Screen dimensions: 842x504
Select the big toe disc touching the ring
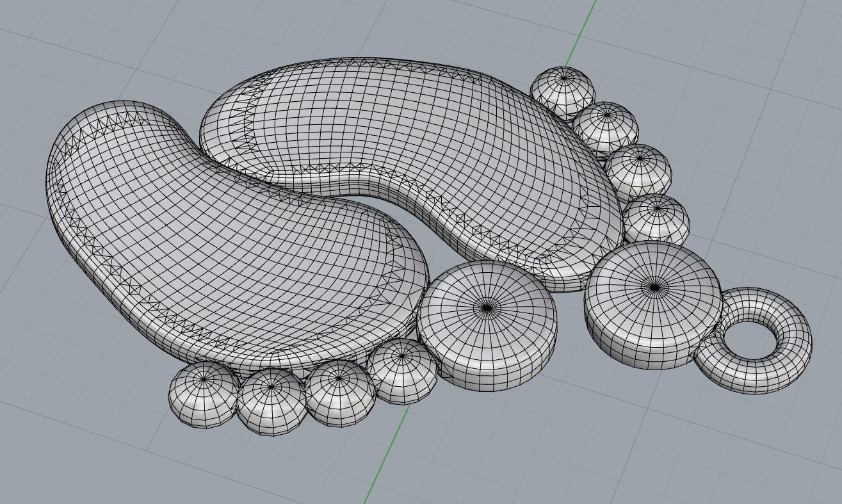(x=653, y=305)
